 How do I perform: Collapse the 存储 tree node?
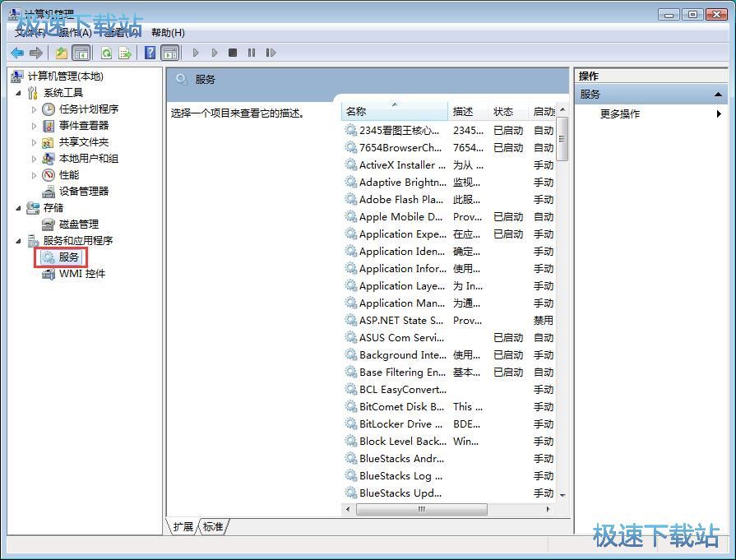click(18, 208)
